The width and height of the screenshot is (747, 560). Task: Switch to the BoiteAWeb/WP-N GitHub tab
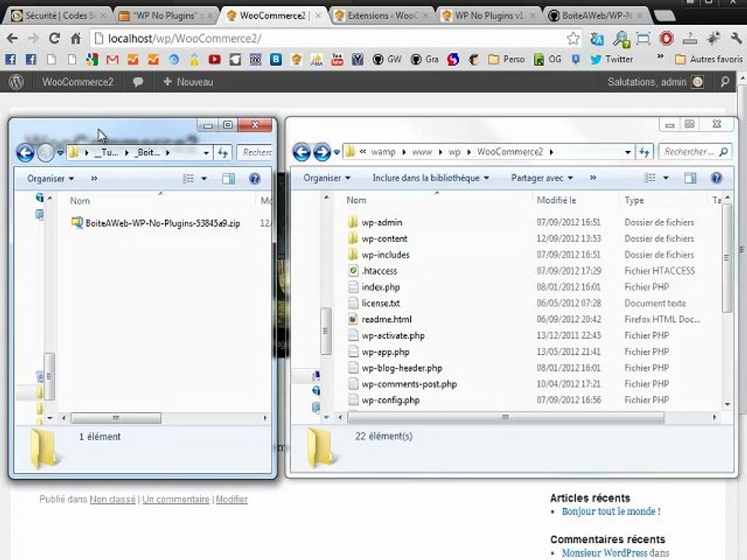tap(597, 16)
